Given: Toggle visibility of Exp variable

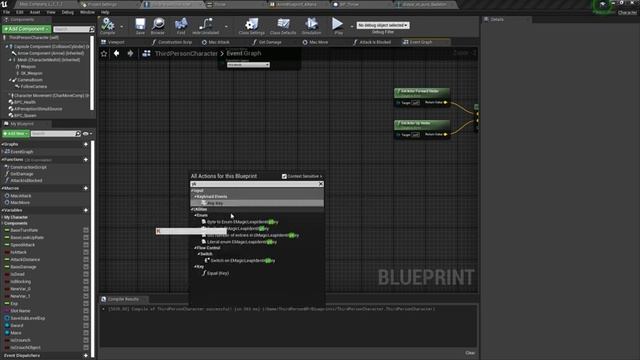Looking at the screenshot, I should click(86, 304).
